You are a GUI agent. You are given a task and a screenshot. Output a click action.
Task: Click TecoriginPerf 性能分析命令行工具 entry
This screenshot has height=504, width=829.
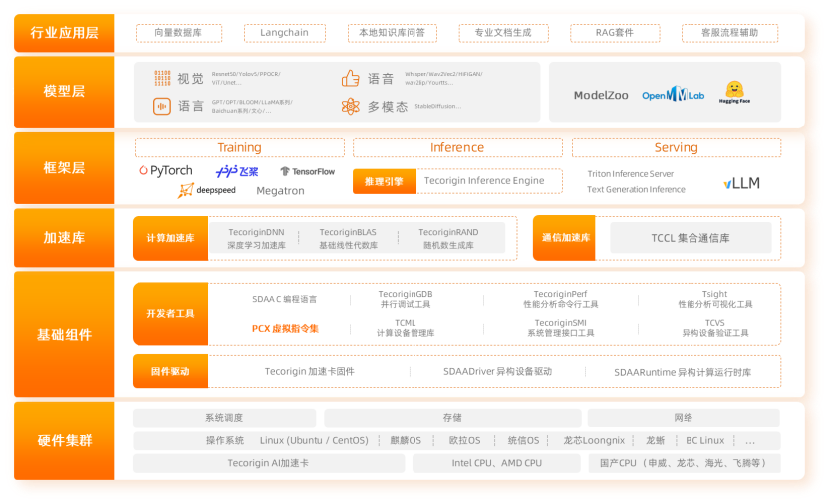[560, 299]
